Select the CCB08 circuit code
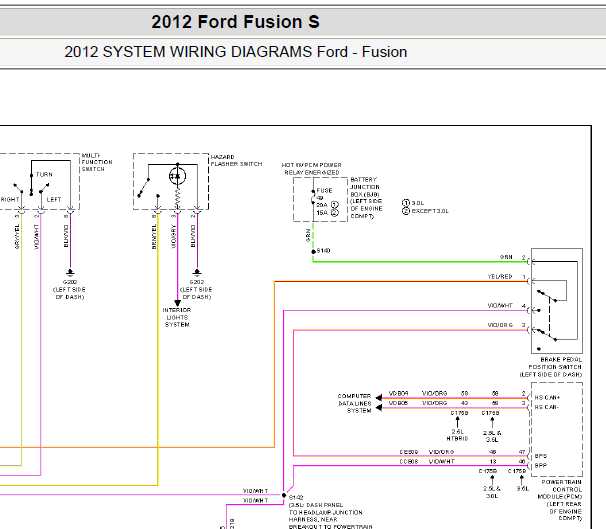The width and height of the screenshot is (606, 529). click(409, 461)
